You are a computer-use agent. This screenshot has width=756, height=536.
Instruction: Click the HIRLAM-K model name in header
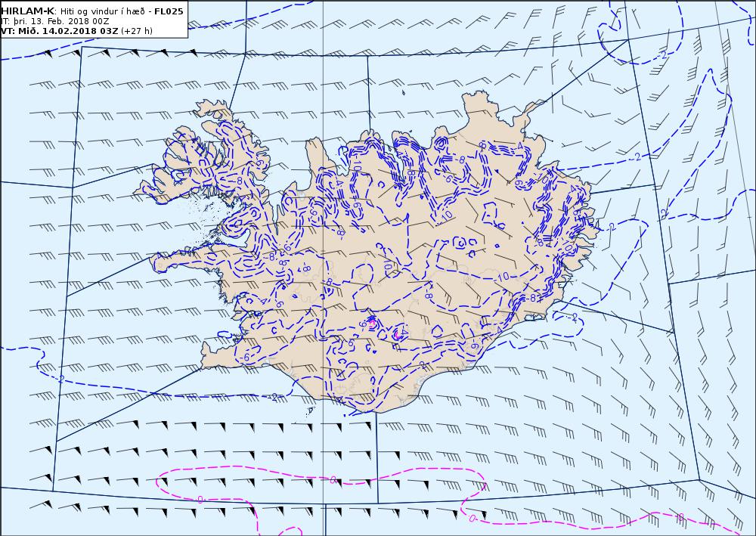(28, 11)
